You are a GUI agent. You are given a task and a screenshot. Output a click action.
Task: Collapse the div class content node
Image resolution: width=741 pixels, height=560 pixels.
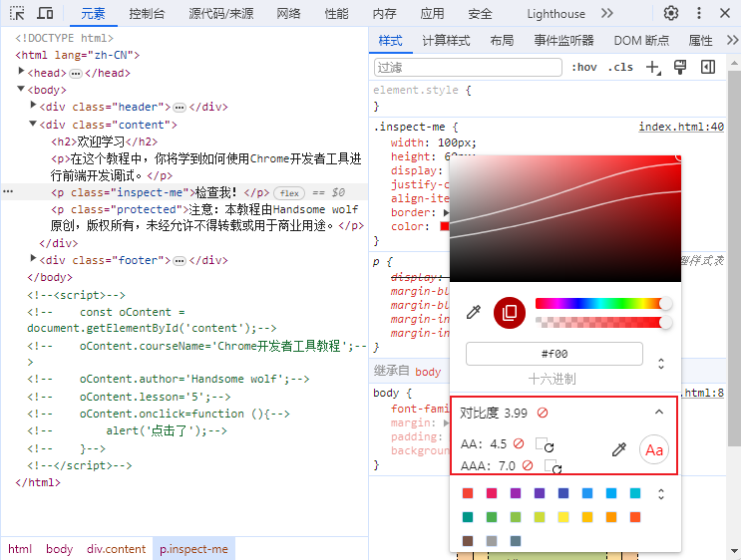pos(33,124)
